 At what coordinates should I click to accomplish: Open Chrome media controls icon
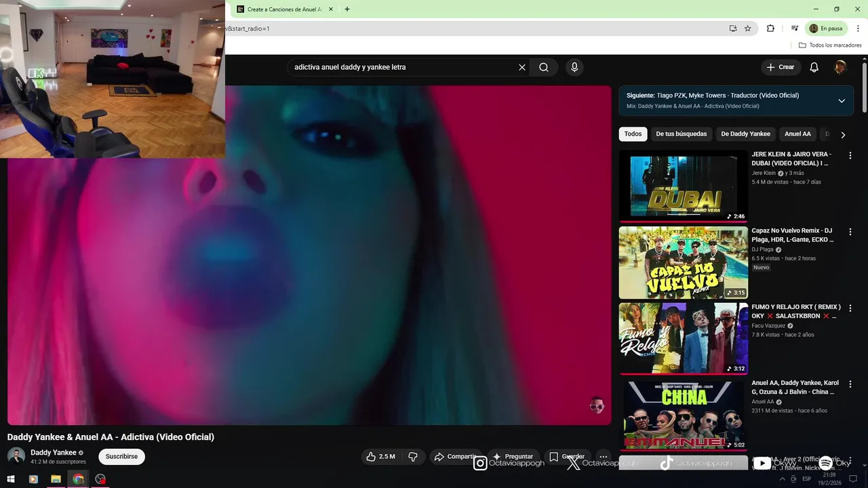(x=794, y=28)
